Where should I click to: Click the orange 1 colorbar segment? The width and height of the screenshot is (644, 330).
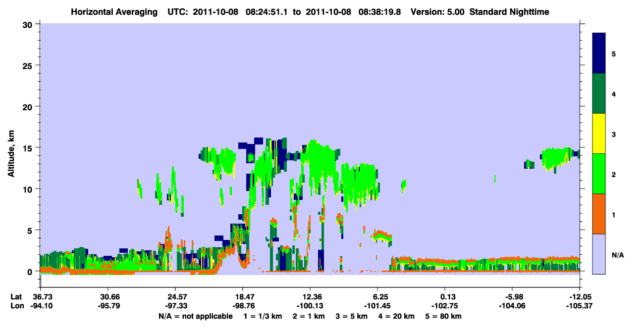(599, 214)
